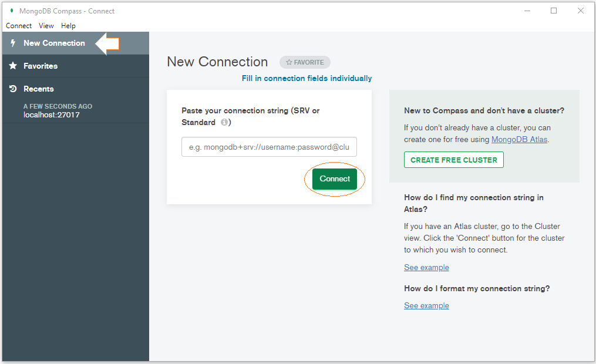
Task: Click the 'A FEW SECONDS AGO' timestamp text
Action: (58, 106)
